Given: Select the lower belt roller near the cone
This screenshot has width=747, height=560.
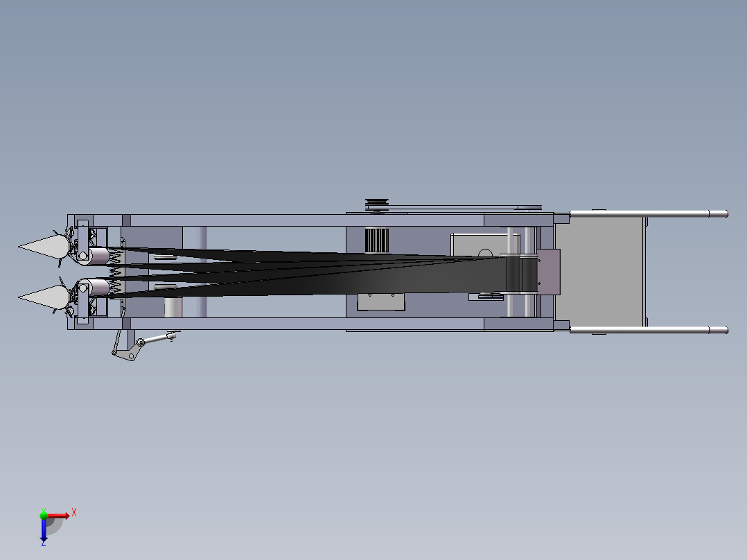Looking at the screenshot, I should tap(98, 288).
